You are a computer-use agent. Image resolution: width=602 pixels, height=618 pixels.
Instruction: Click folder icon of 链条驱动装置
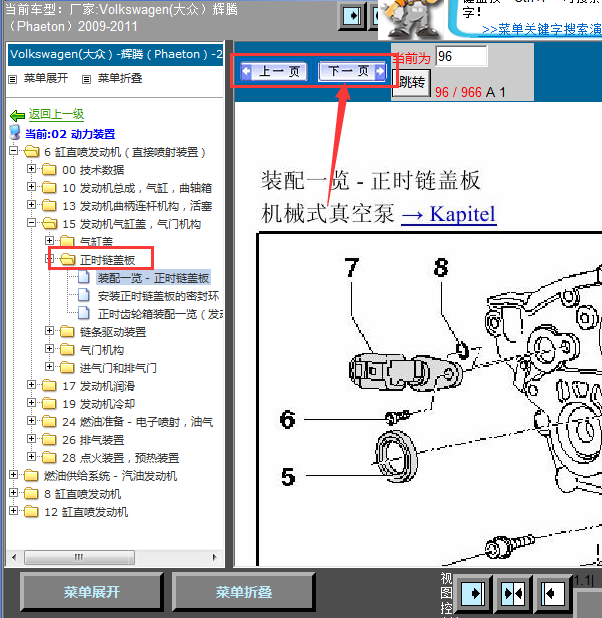coord(67,332)
